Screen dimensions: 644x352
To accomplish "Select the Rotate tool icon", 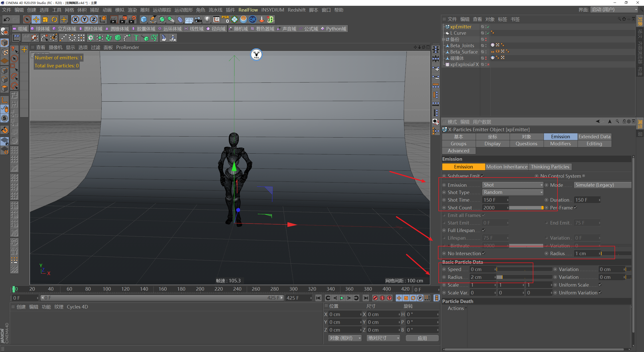I will click(54, 19).
